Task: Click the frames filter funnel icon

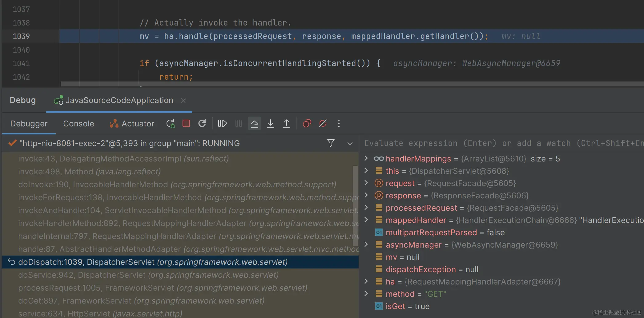Action: [331, 143]
